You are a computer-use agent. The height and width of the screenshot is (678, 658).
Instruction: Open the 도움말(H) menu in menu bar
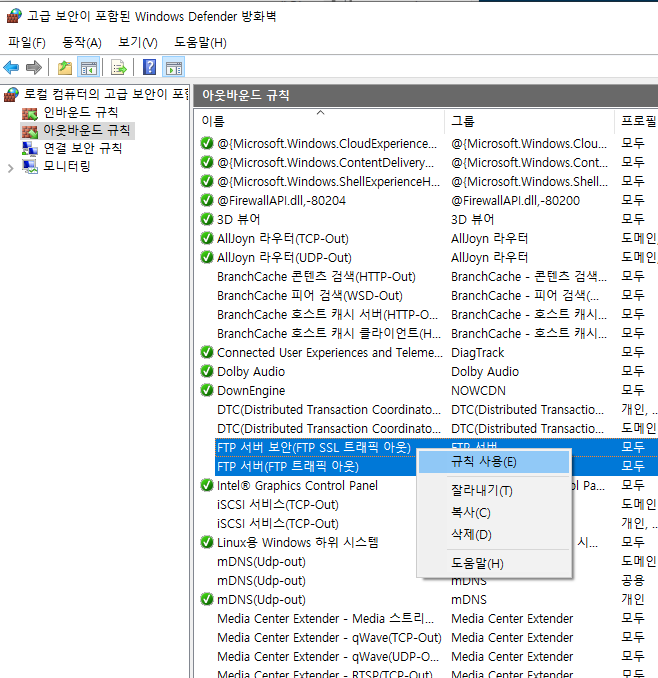(200, 42)
